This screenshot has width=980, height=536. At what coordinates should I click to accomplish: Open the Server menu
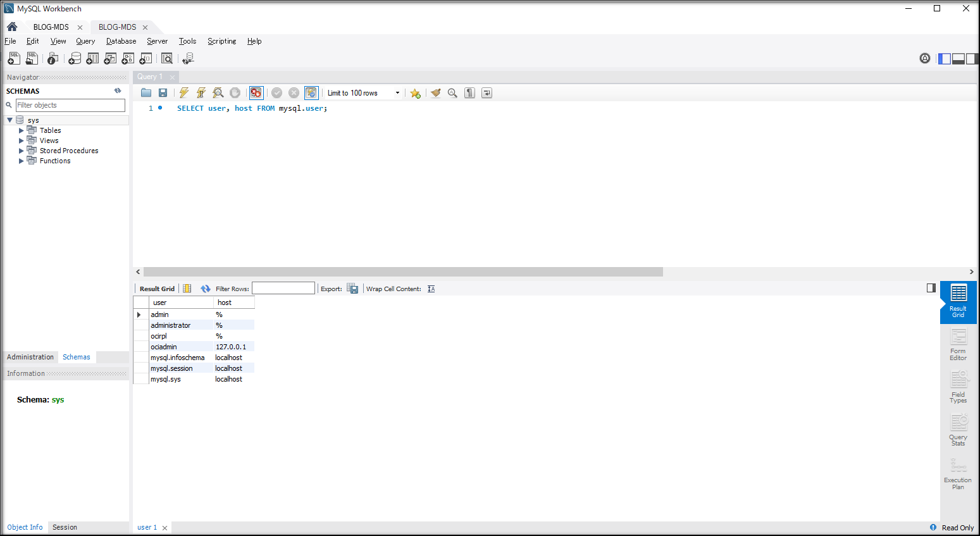pos(158,41)
